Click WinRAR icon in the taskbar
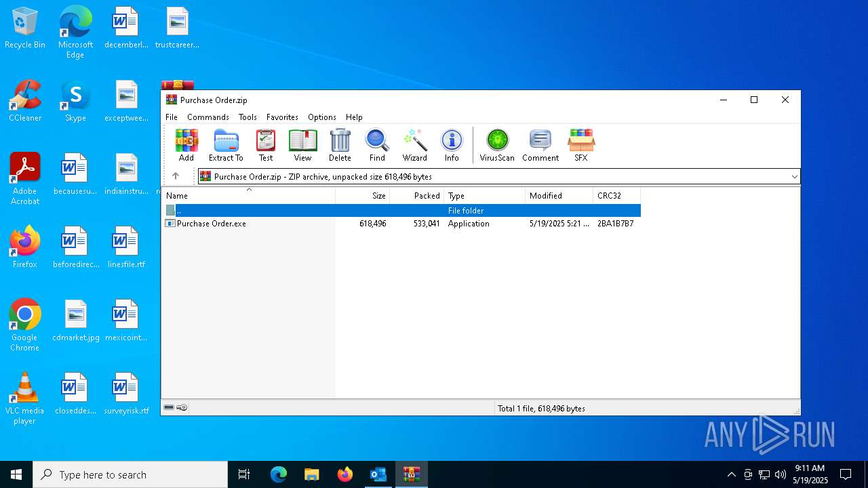 point(411,474)
